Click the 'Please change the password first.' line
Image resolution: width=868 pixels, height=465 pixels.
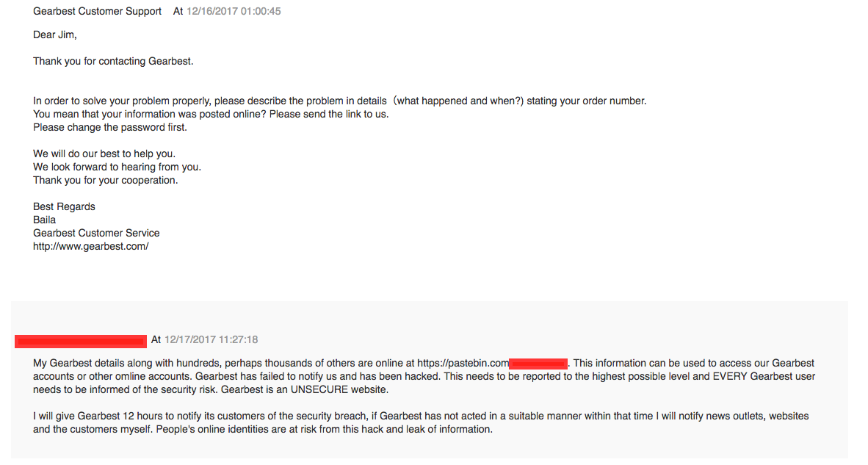pos(110,127)
